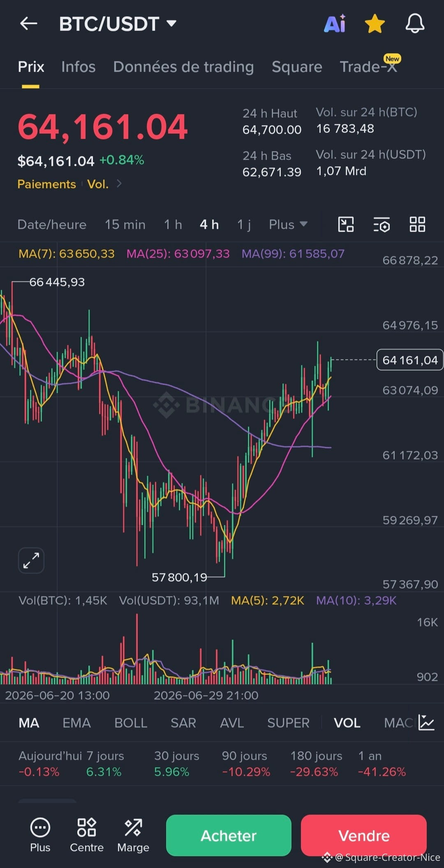Enable the AVL indicator

(x=232, y=723)
